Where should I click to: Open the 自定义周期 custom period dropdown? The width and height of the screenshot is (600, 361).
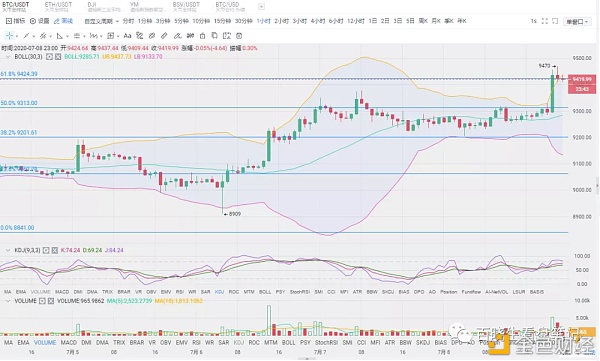pos(101,21)
